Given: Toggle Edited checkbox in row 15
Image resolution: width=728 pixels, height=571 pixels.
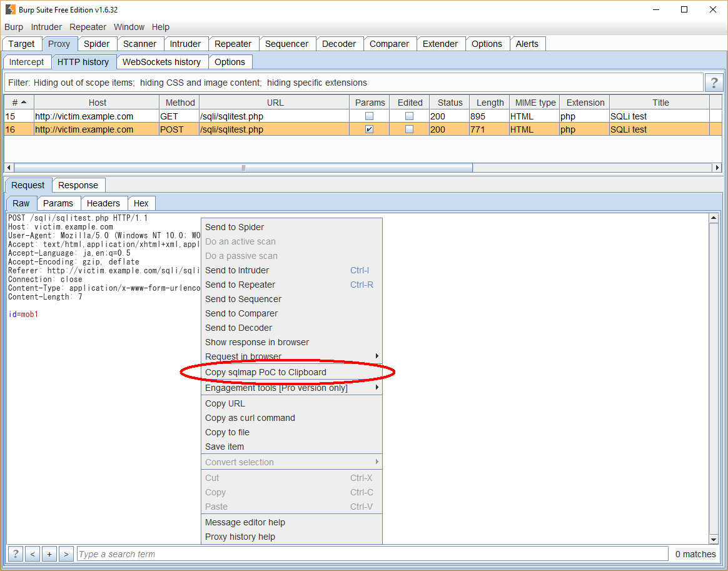Looking at the screenshot, I should point(409,116).
